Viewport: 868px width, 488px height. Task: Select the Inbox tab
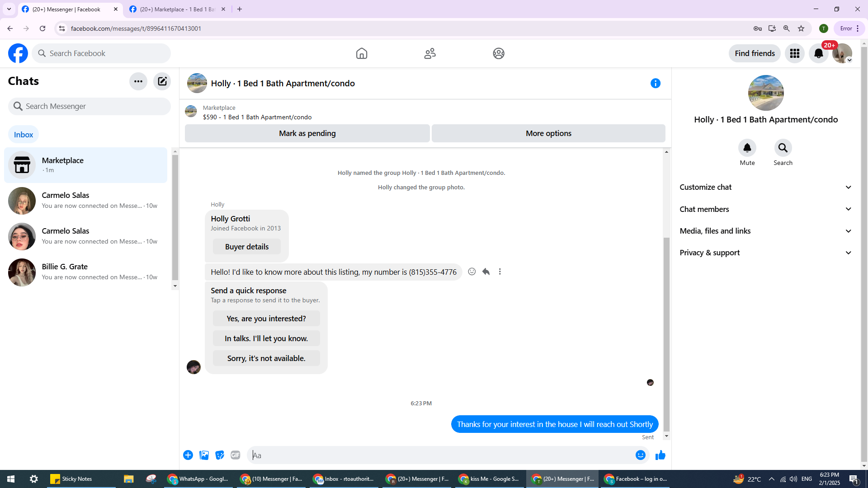pos(24,135)
